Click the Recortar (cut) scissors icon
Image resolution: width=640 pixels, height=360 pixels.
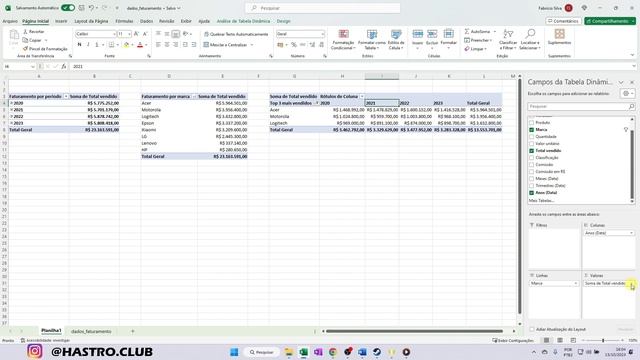point(25,31)
